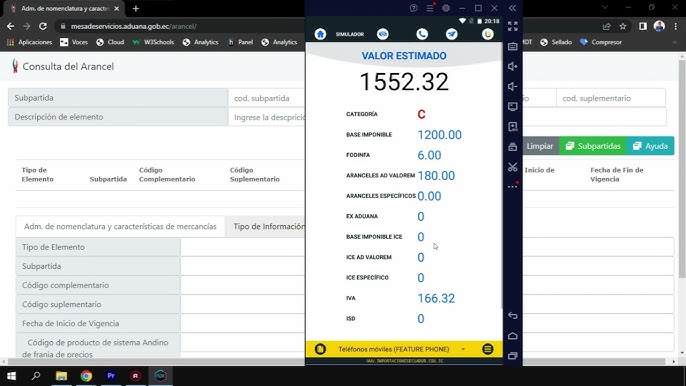The image size is (686, 386).
Task: Click the green Subpartidas button
Action: [x=593, y=146]
